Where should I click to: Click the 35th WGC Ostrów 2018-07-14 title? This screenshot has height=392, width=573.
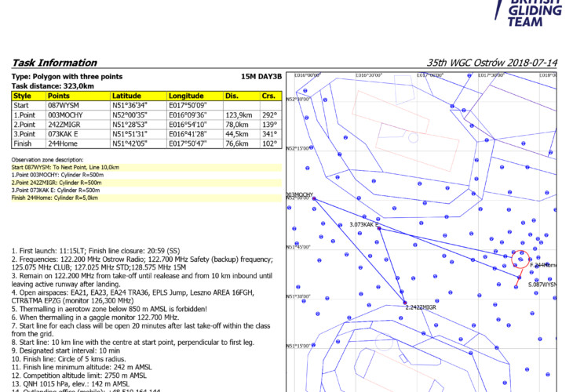click(x=491, y=63)
